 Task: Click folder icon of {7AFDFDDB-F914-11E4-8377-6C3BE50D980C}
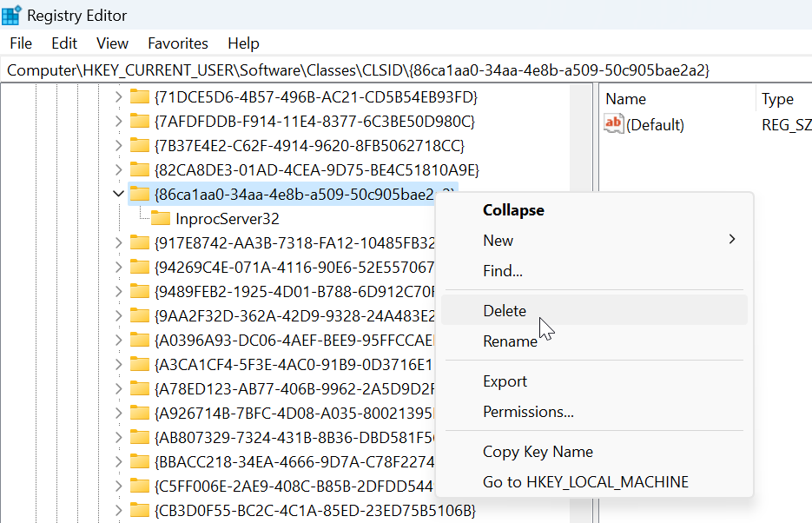click(139, 121)
